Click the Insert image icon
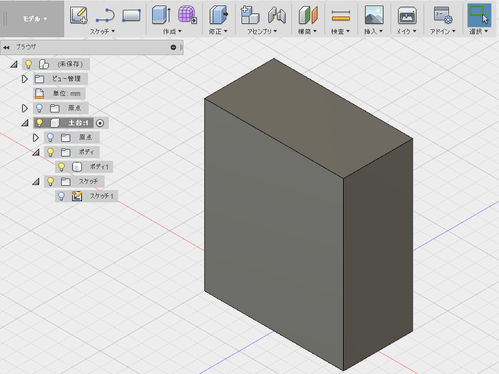Screen dimensions: 499x374 point(374,15)
